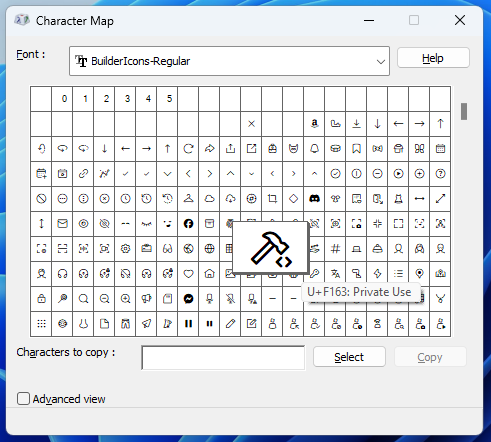Screen dimensions: 491x442
Task: Select the Messenger logo glyph
Action: (x=188, y=299)
